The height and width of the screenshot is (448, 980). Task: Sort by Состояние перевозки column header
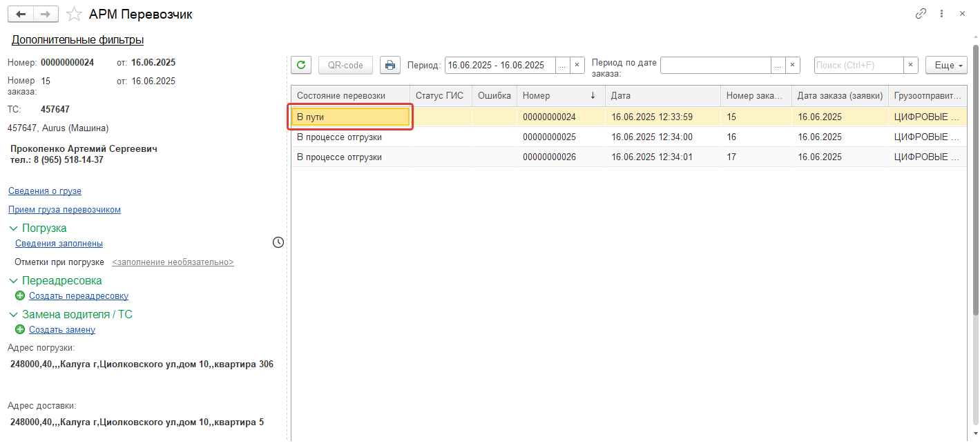coord(350,95)
